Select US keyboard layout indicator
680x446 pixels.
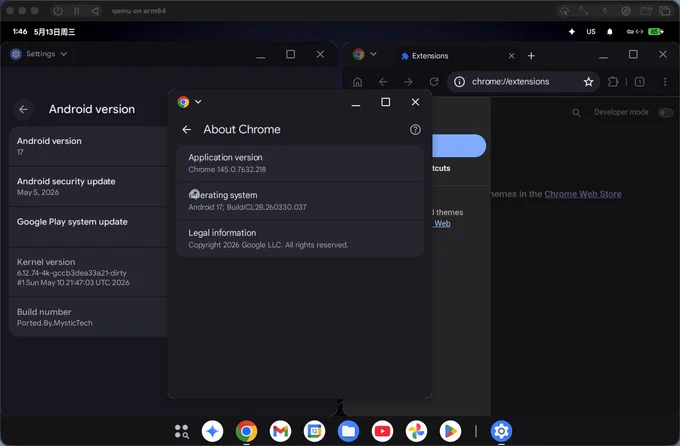pyautogui.click(x=591, y=32)
